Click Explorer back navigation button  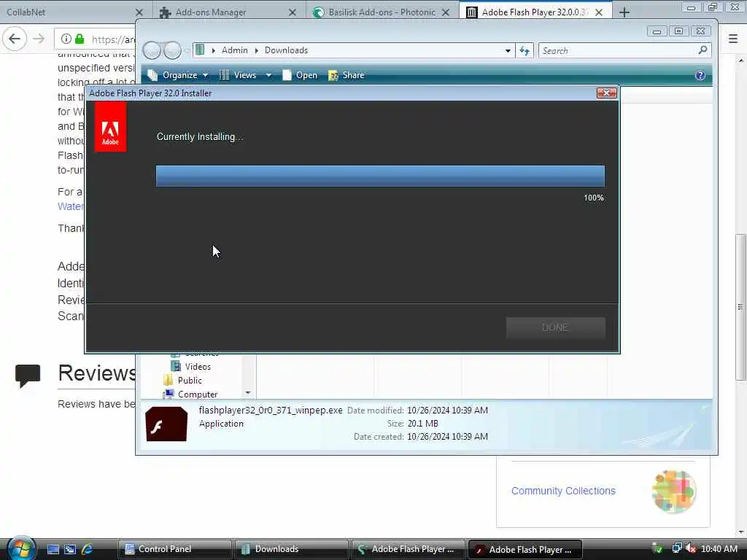152,50
